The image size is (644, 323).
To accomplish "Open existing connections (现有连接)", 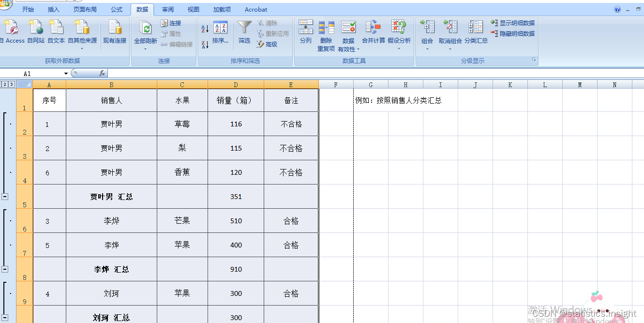I will 115,32.
